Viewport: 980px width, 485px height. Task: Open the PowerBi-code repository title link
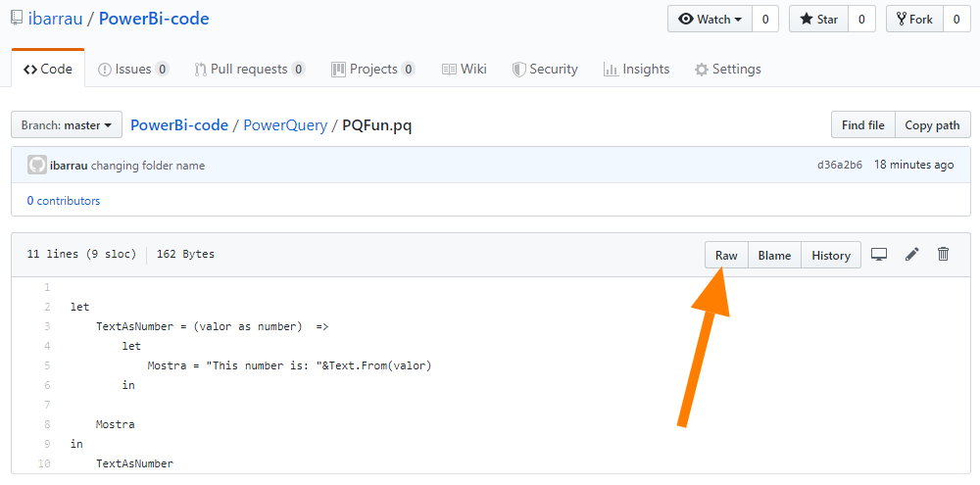[x=154, y=19]
